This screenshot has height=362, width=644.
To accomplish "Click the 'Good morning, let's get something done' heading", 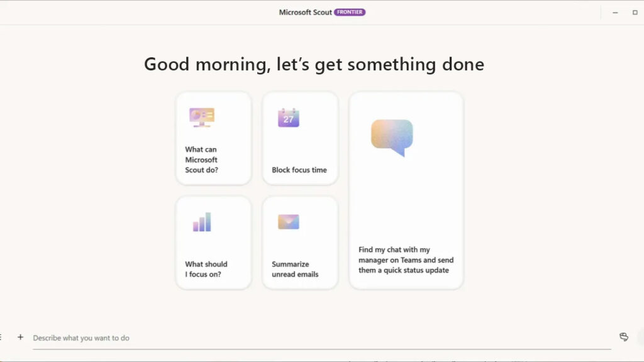I will 314,65.
